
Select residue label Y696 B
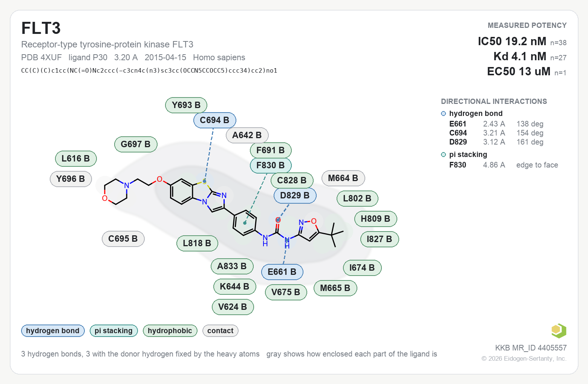[x=70, y=179]
